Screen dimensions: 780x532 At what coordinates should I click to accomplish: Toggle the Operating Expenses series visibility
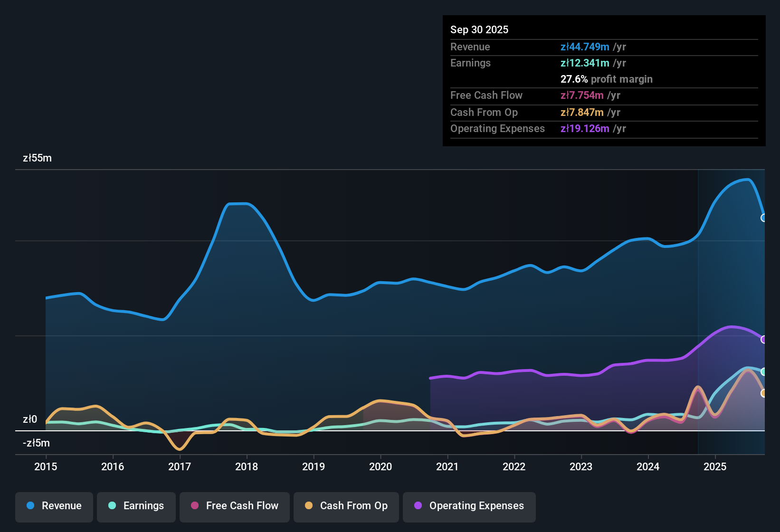click(x=469, y=506)
